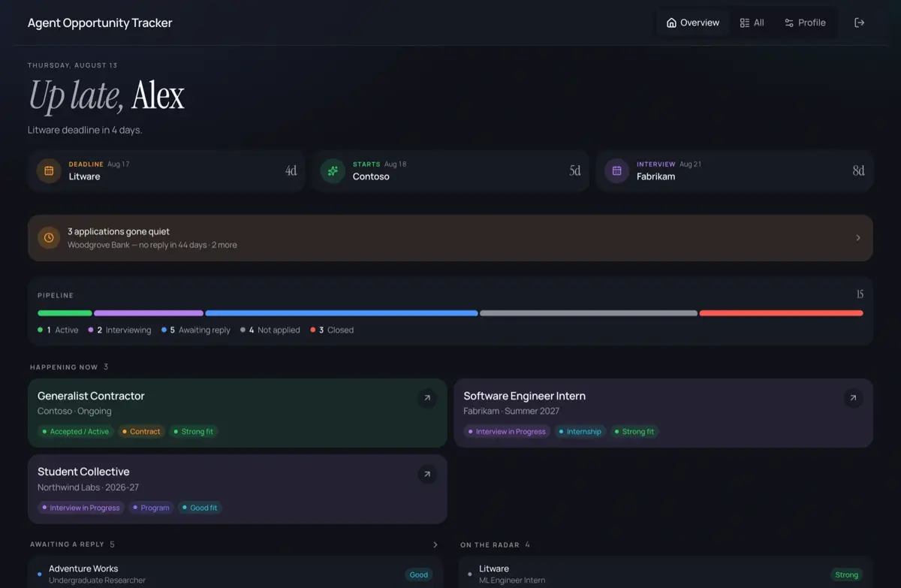This screenshot has width=901, height=588.
Task: Click the purple Interviewing pipeline segment
Action: [149, 313]
